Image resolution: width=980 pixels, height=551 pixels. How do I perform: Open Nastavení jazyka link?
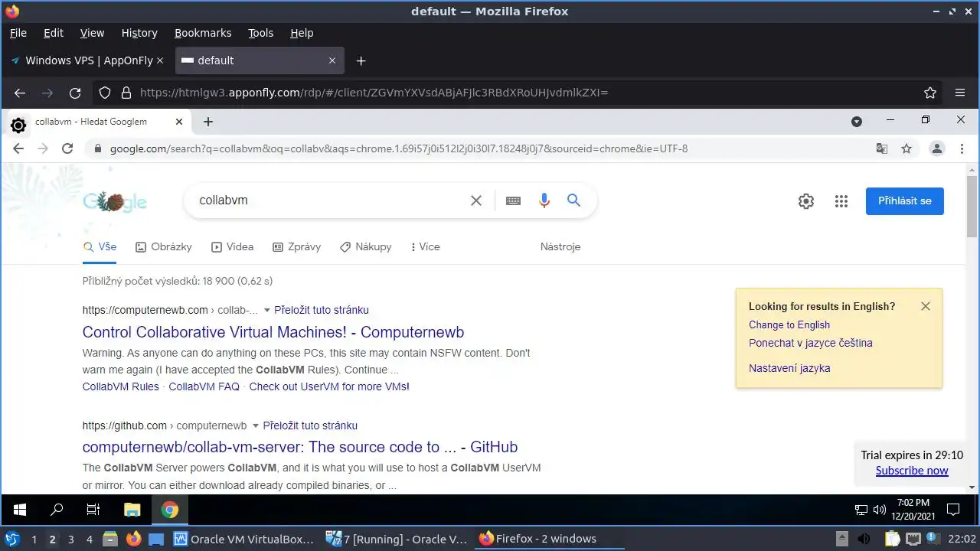[x=789, y=368]
